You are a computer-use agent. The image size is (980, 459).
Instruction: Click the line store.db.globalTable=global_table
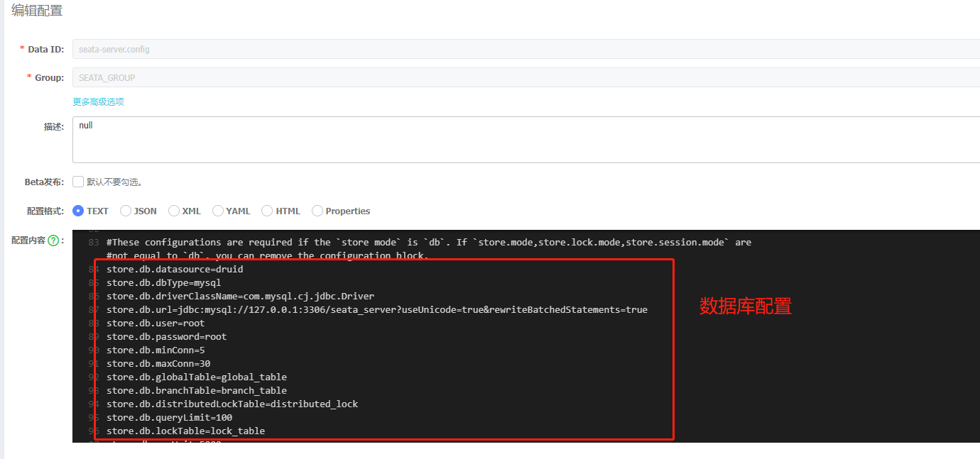(197, 377)
